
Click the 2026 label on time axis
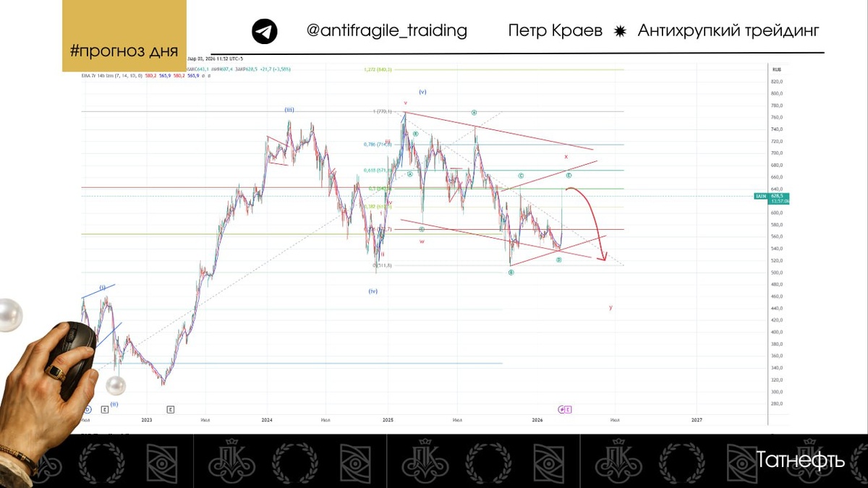click(x=537, y=419)
